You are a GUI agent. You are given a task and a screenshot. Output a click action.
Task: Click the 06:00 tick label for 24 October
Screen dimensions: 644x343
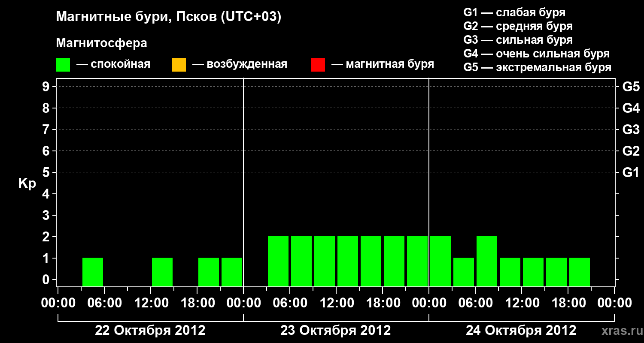(475, 303)
